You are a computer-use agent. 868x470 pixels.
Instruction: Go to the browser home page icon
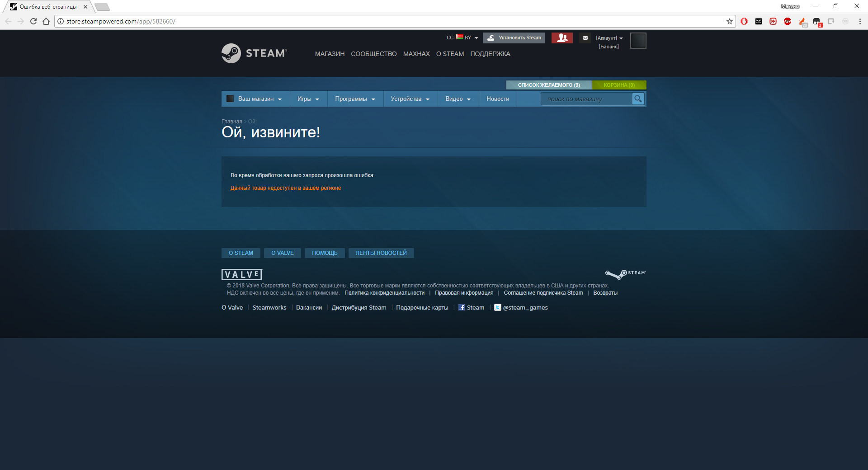(46, 21)
